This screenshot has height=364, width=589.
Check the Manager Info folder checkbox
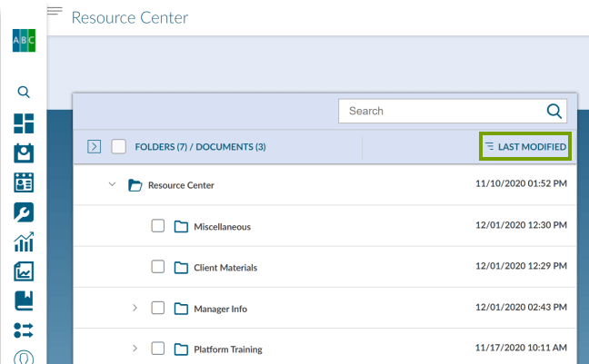(158, 308)
